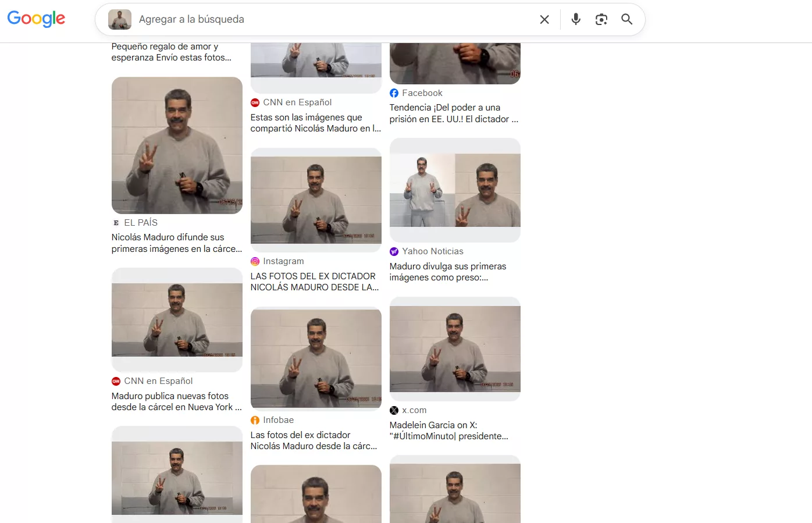The height and width of the screenshot is (523, 812).
Task: Click 'CNN en Español' above 'Estas son las imágenes'
Action: [x=297, y=102]
